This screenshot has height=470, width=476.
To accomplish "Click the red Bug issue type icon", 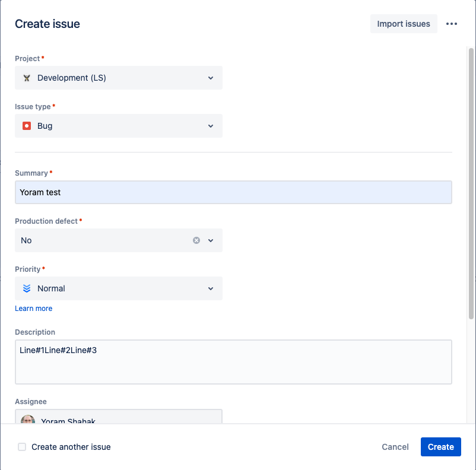I will pos(27,126).
